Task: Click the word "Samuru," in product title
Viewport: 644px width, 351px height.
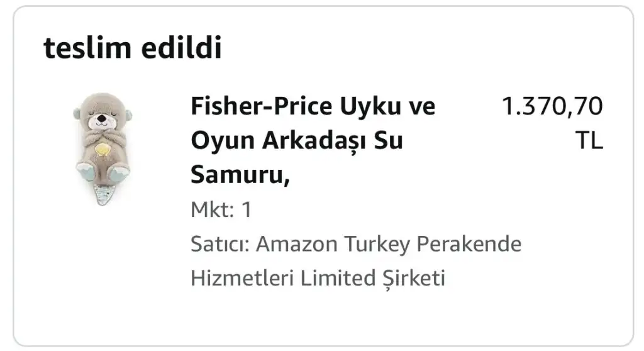Action: pyautogui.click(x=240, y=175)
